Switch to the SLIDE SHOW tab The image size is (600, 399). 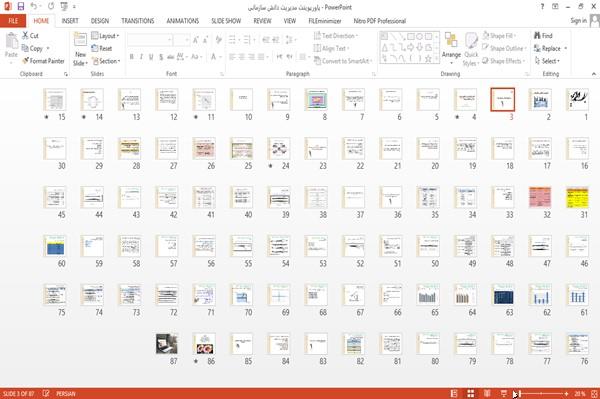tap(226, 21)
